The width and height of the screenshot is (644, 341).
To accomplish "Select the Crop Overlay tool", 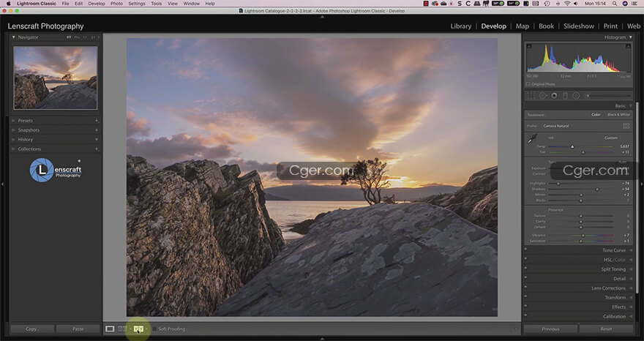I will (x=531, y=96).
